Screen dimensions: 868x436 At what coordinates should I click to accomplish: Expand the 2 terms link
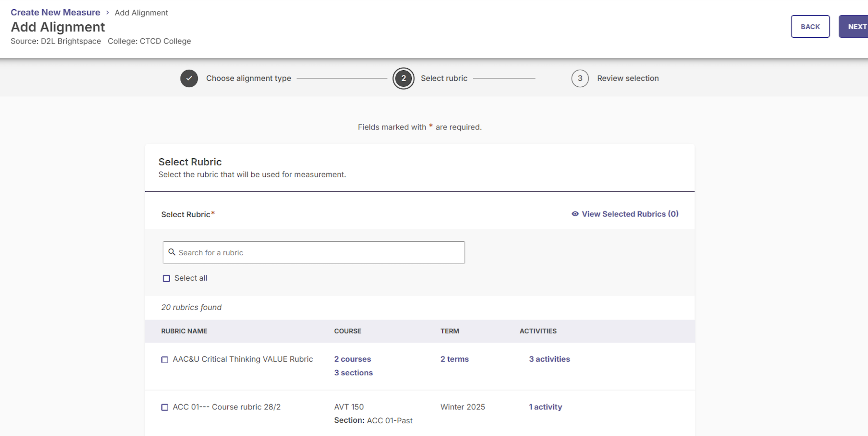tap(454, 359)
